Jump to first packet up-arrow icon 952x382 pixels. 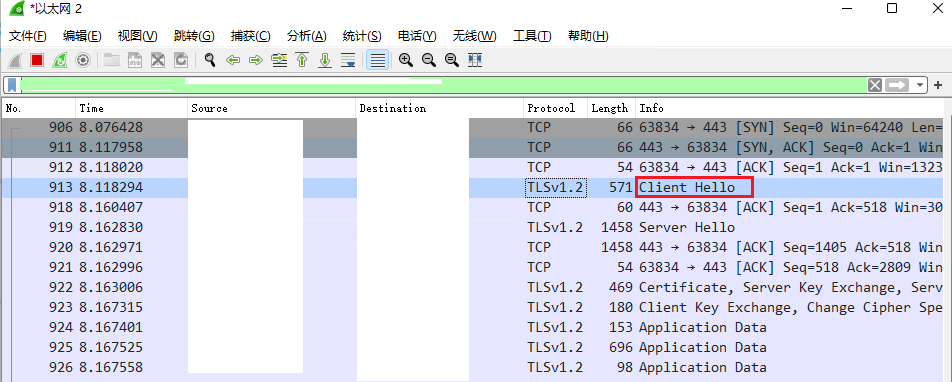[302, 60]
